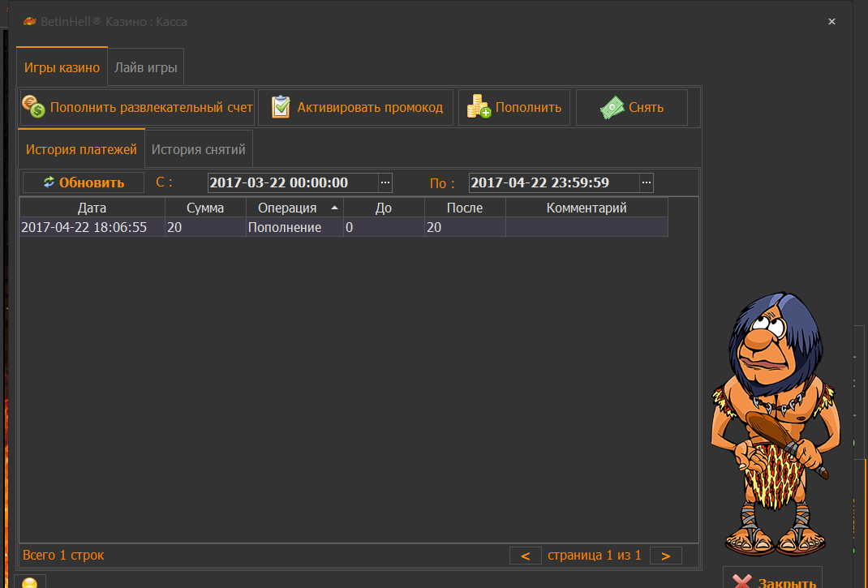Click the refresh arrows icon on Обновить

(49, 182)
